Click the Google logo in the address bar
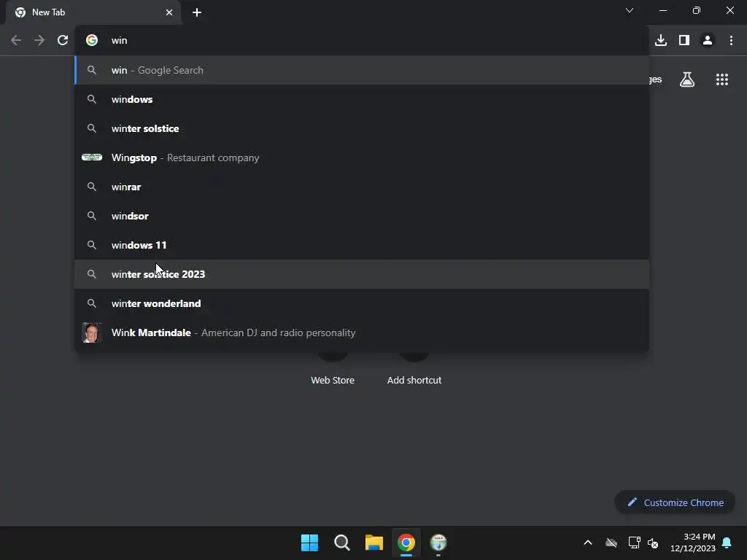747x560 pixels. [92, 41]
